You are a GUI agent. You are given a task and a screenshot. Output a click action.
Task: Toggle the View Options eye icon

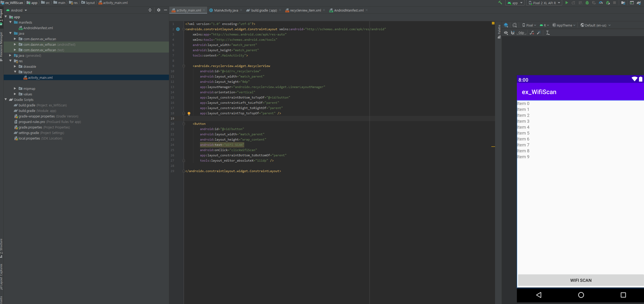tap(506, 33)
